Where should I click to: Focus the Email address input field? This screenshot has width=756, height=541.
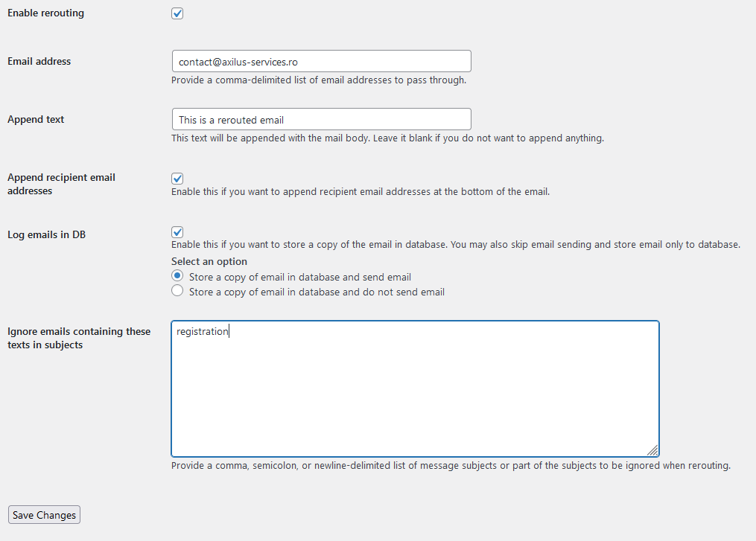tap(322, 61)
